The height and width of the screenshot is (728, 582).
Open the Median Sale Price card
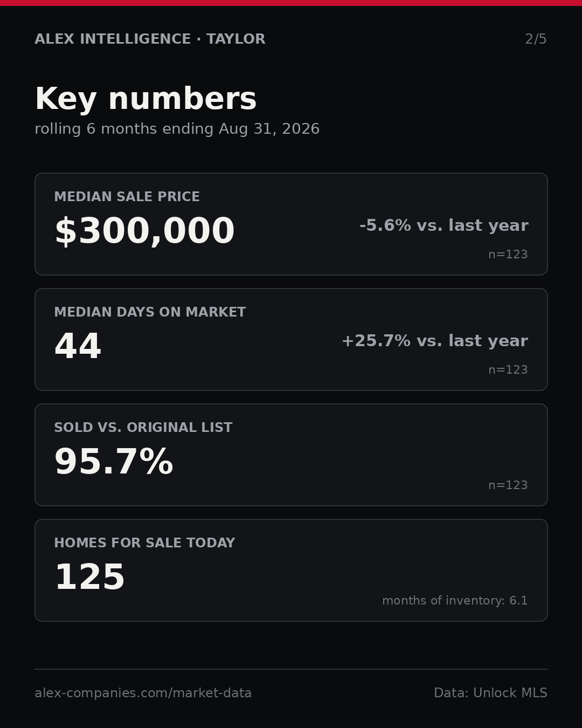(291, 224)
